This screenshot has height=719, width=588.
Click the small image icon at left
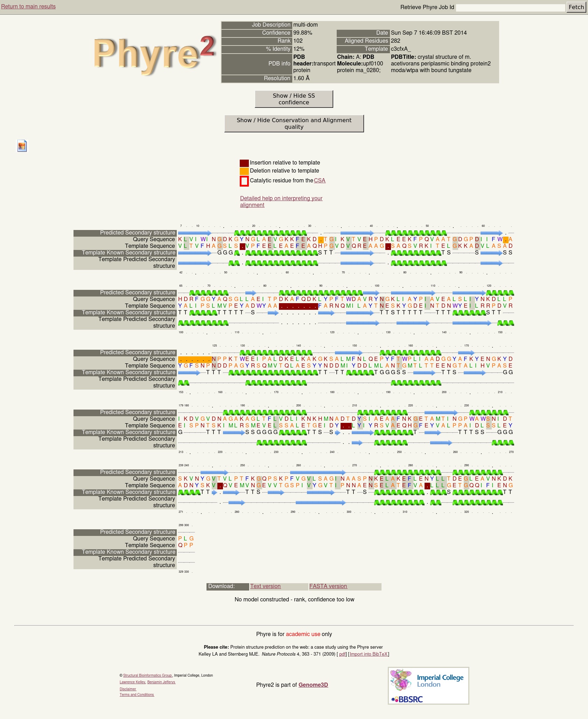22,146
